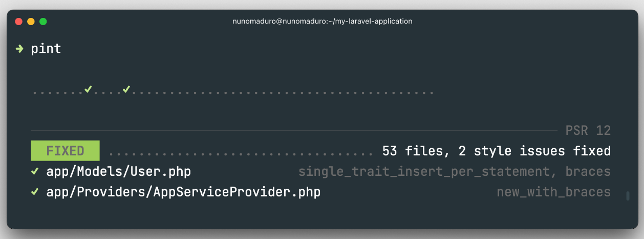Click the green FIXED status badge
Screen dimensions: 644x239
(65, 151)
